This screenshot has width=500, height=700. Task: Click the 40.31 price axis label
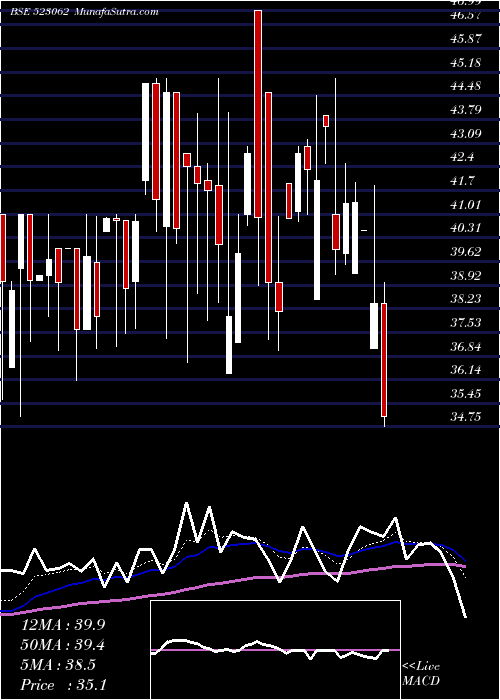pos(466,228)
